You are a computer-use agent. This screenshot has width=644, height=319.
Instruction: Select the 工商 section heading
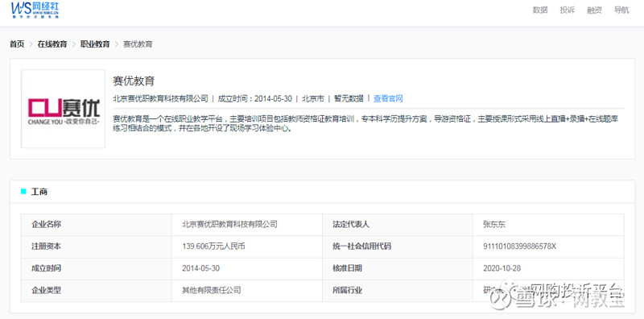(39, 192)
